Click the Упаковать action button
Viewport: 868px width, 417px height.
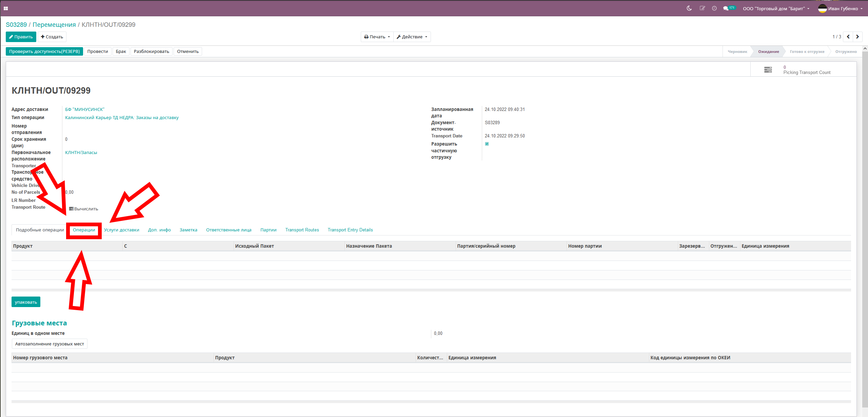tap(25, 302)
